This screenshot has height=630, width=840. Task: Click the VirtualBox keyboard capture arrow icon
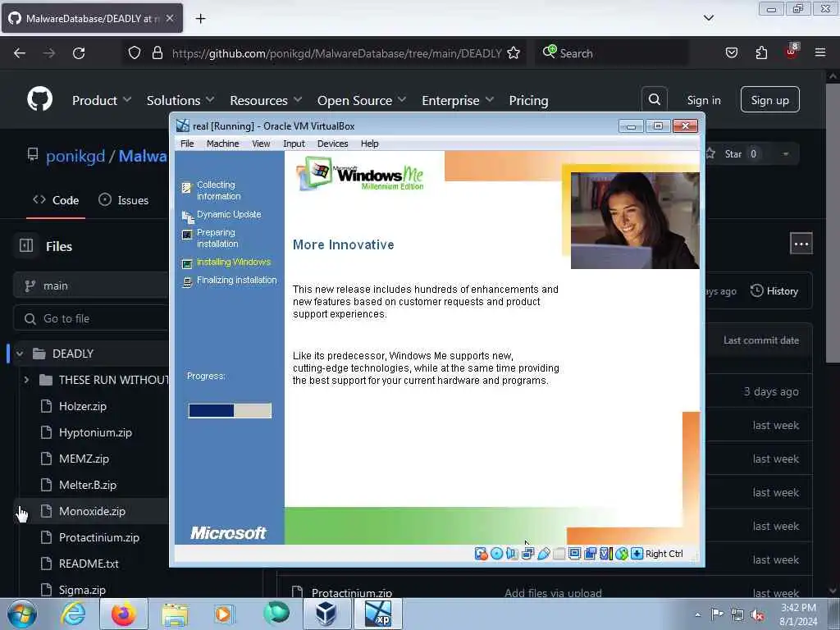pos(637,554)
